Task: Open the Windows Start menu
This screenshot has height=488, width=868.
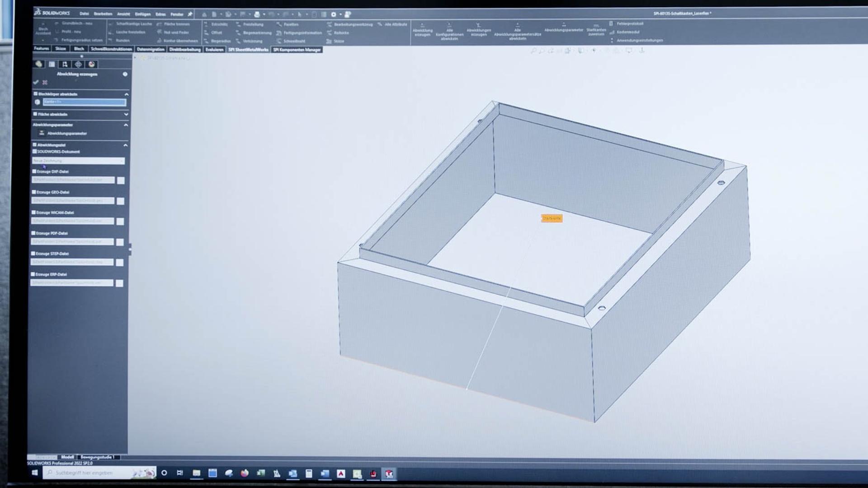Action: [x=35, y=473]
